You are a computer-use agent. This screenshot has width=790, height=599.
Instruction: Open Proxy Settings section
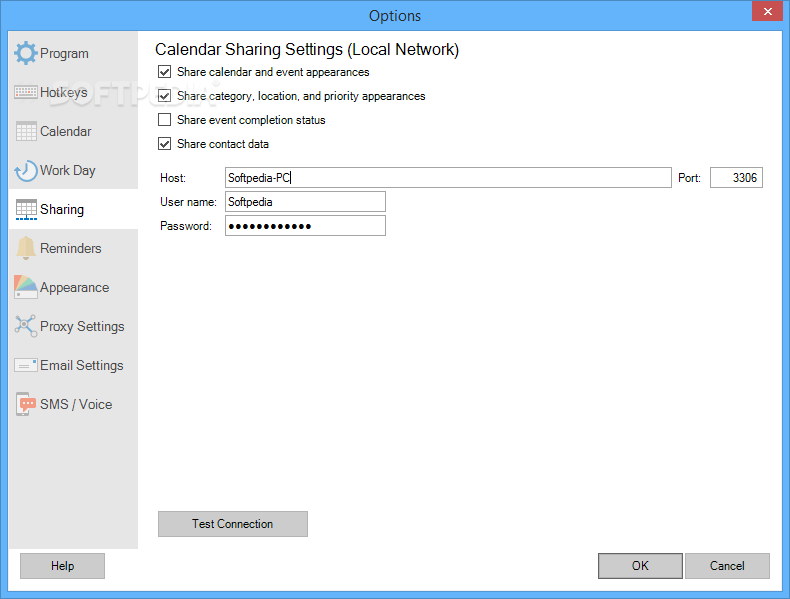pyautogui.click(x=82, y=326)
